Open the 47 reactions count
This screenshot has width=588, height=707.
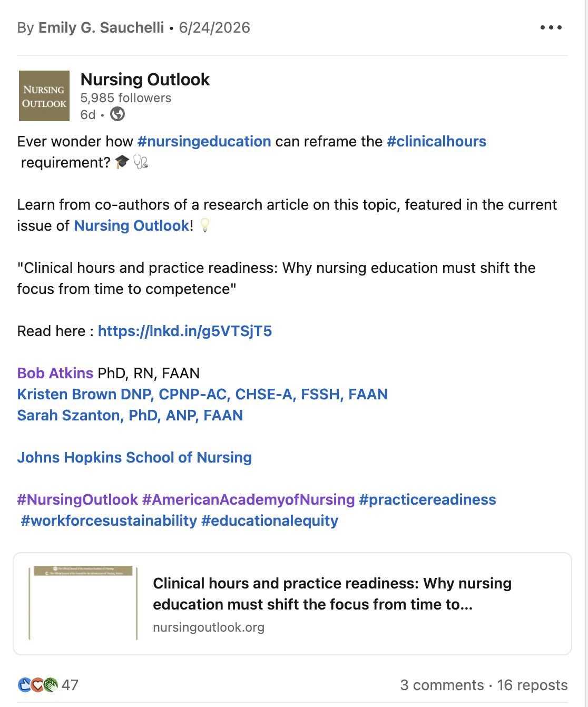(70, 685)
